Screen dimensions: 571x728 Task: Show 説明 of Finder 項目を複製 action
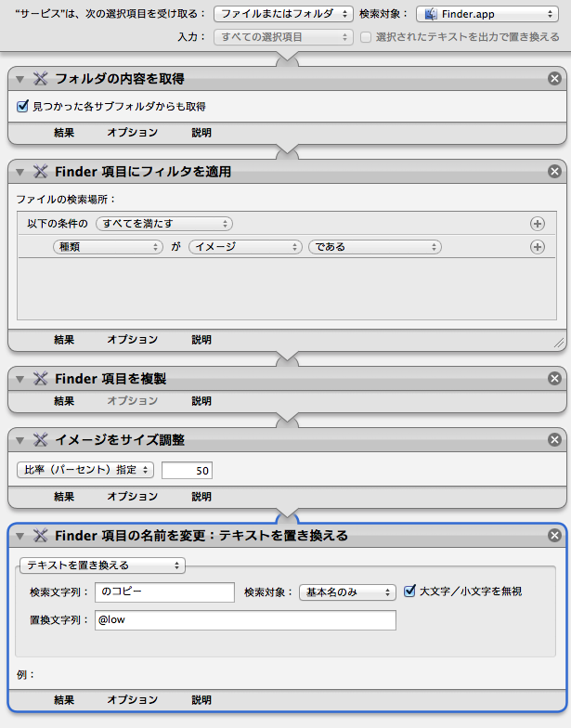pyautogui.click(x=201, y=401)
